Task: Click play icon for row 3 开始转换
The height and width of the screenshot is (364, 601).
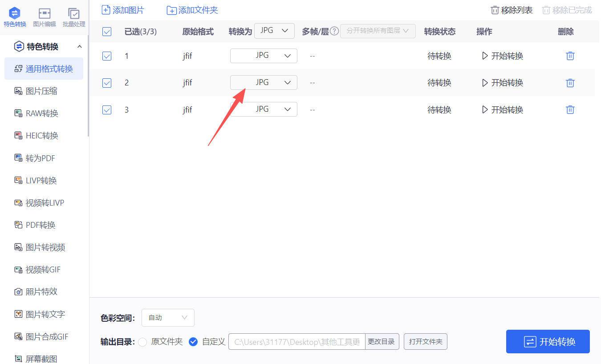Action: tap(485, 109)
